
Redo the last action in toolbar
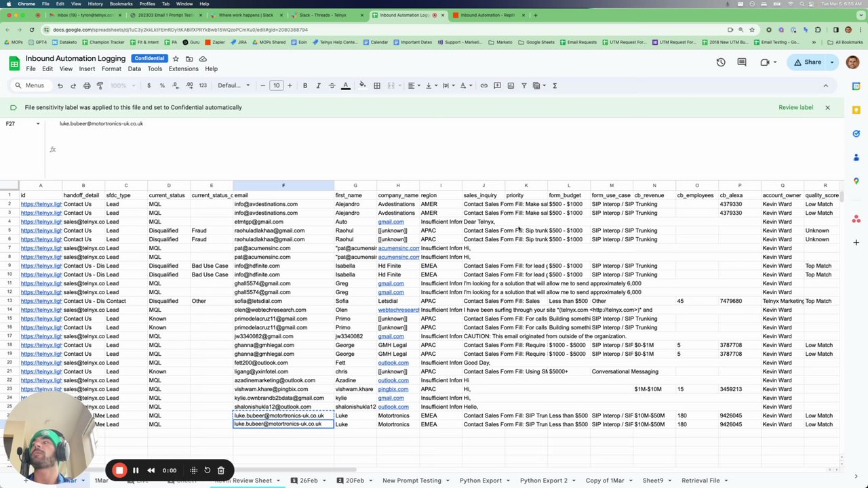pos(73,85)
